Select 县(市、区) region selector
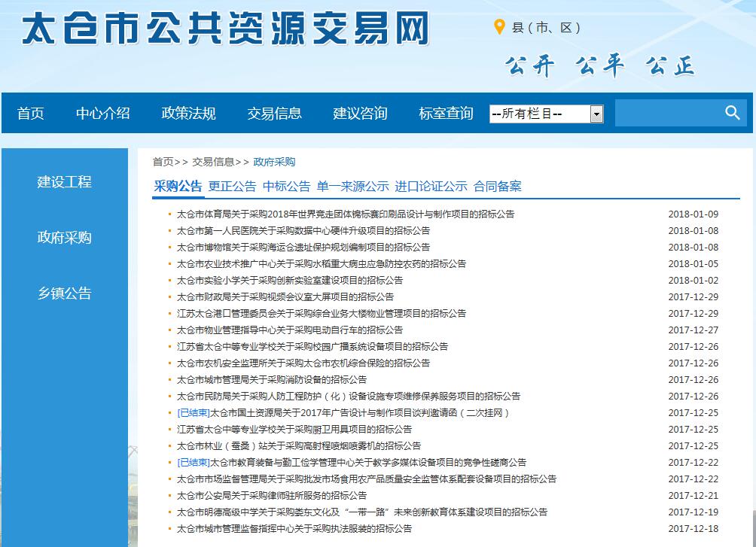 546,28
